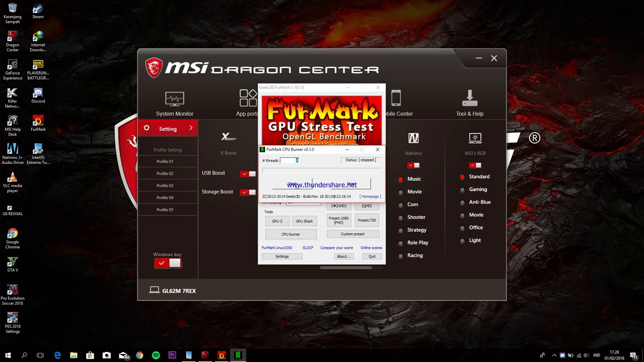The height and width of the screenshot is (362, 644).
Task: Open Killer Network desktop shortcut
Action: pyautogui.click(x=13, y=98)
